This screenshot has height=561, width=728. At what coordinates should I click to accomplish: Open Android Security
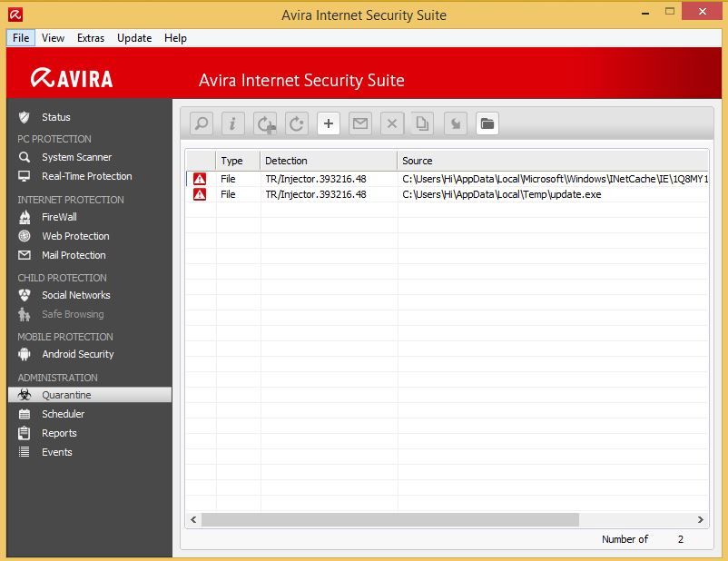point(77,354)
